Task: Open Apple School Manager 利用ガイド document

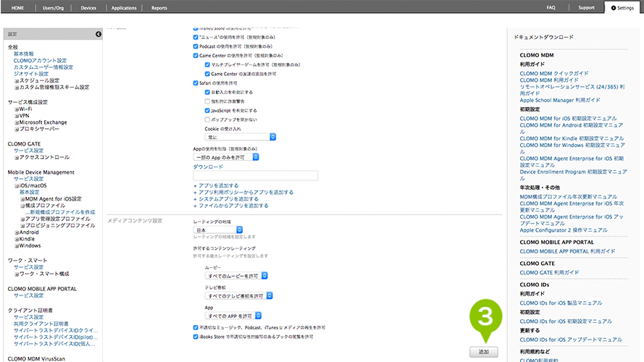Action: pyautogui.click(x=560, y=100)
